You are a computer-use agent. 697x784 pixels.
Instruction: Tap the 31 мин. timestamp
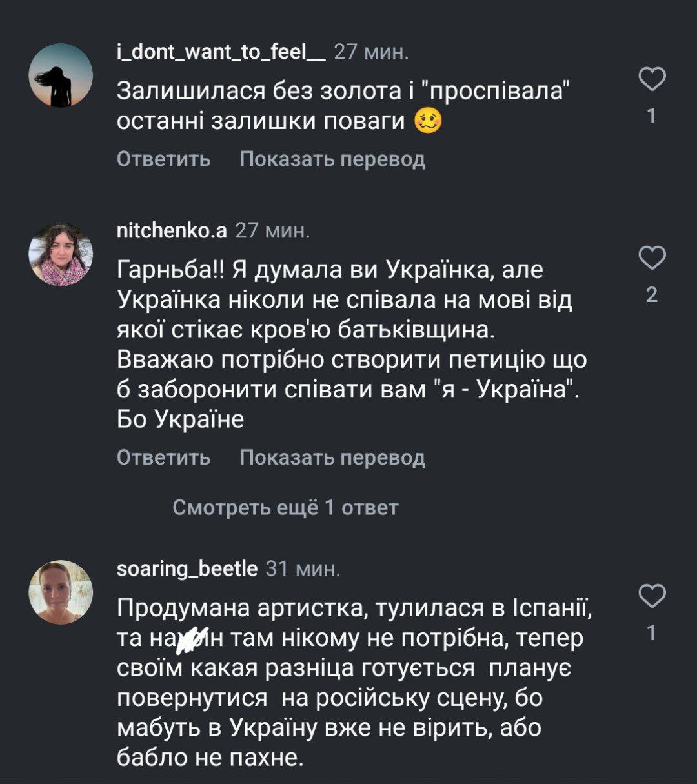303,568
